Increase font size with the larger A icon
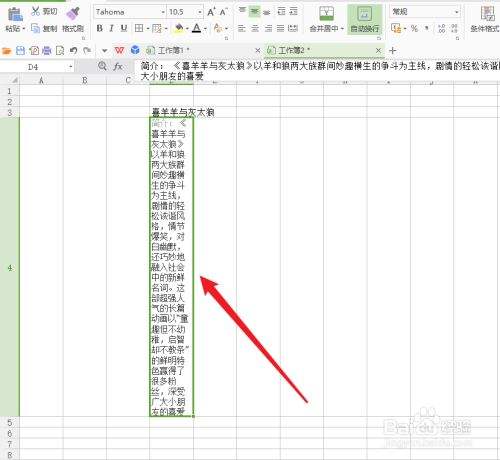Screen dimensions: 500x460 (x=211, y=12)
